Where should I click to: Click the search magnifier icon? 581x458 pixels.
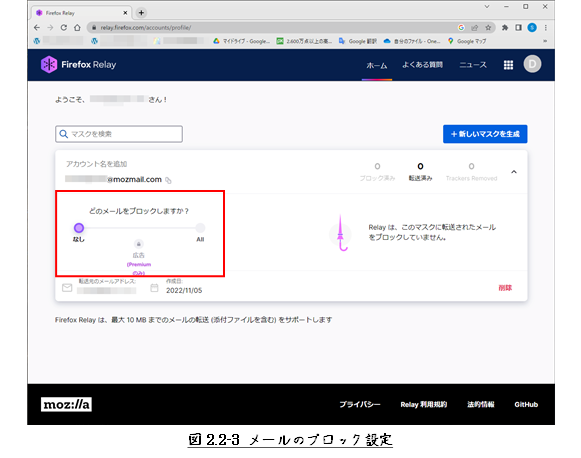coord(64,134)
